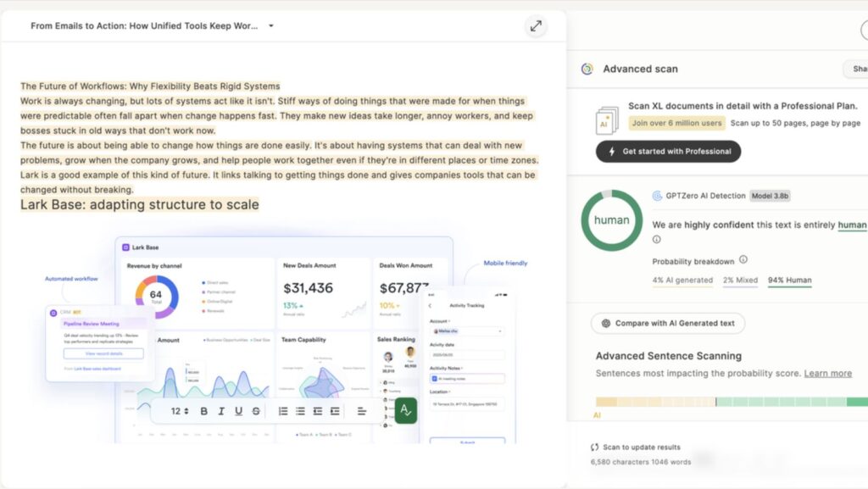Click the Revenue by channel donut chart

(157, 297)
